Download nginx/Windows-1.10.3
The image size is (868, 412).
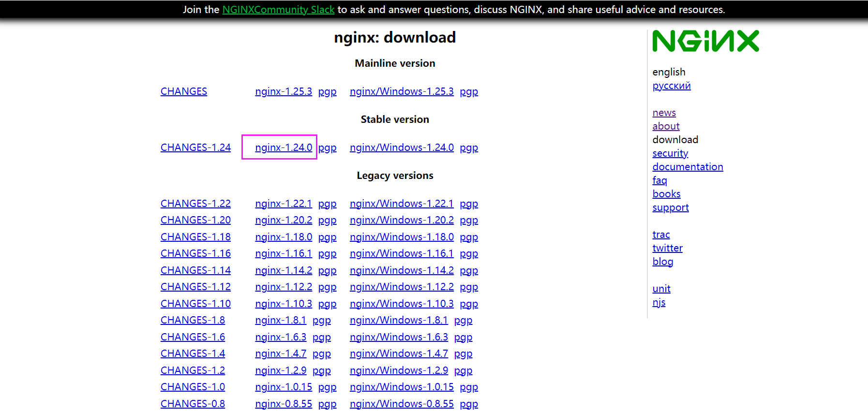(402, 304)
